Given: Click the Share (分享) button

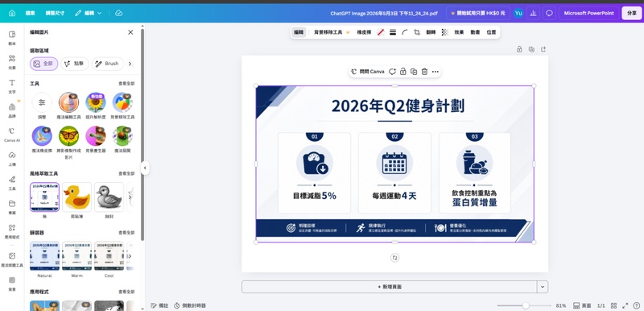Looking at the screenshot, I should pos(632,13).
